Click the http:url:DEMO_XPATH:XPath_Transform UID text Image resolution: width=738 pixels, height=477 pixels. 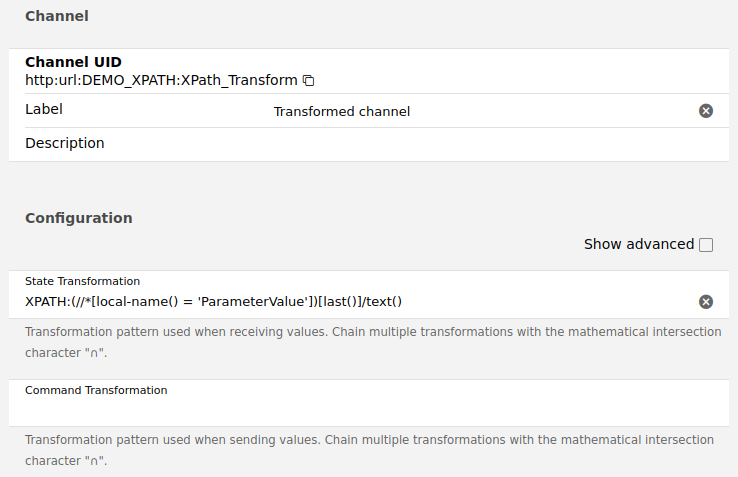(x=161, y=80)
